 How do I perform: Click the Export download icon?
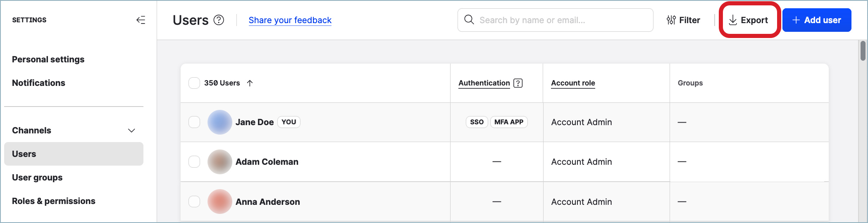point(733,20)
